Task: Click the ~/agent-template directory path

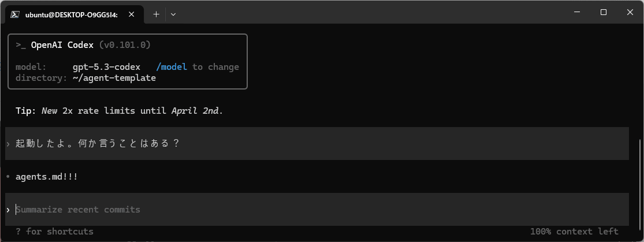Action: [x=114, y=78]
